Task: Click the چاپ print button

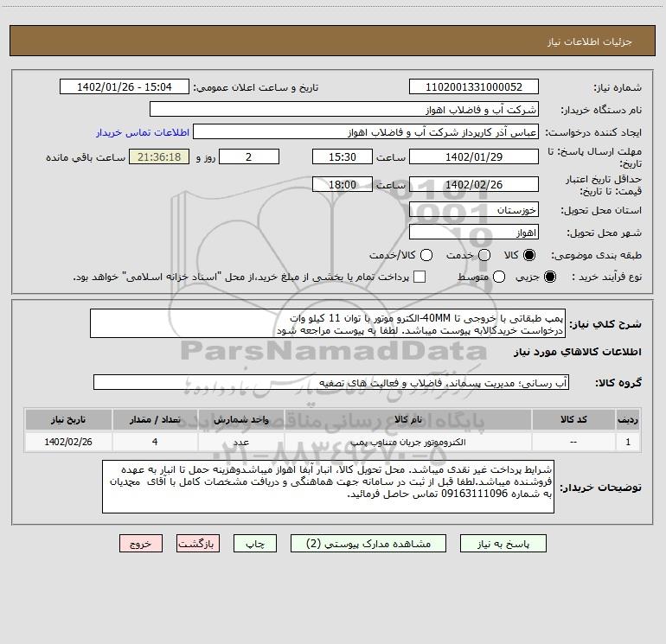Action: coord(255,544)
